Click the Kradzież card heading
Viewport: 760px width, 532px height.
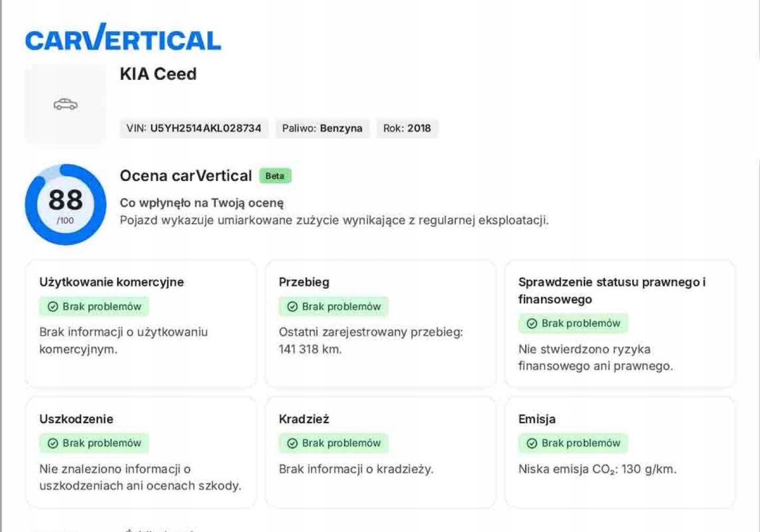[304, 419]
